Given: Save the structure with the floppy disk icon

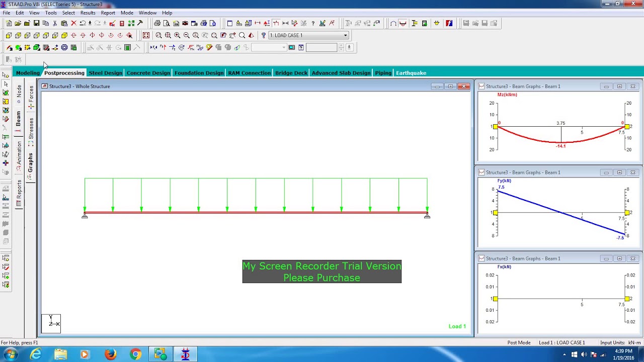Looking at the screenshot, I should point(36,23).
